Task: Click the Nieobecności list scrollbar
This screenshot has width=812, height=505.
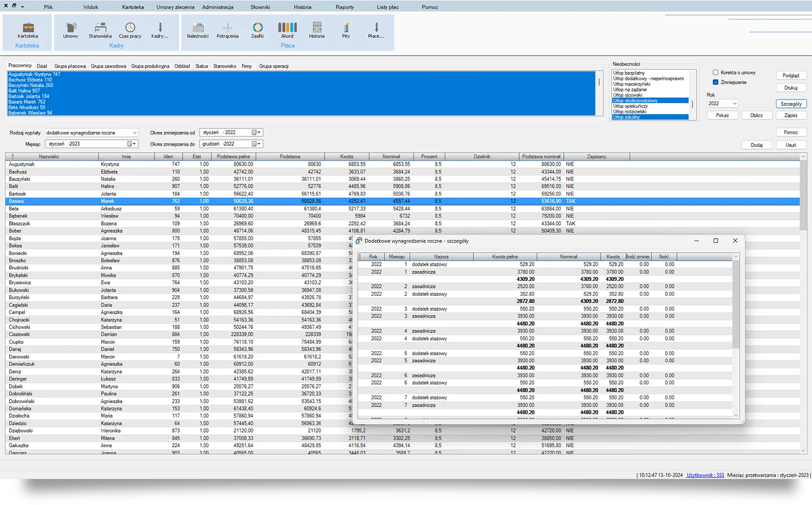Action: 692,95
